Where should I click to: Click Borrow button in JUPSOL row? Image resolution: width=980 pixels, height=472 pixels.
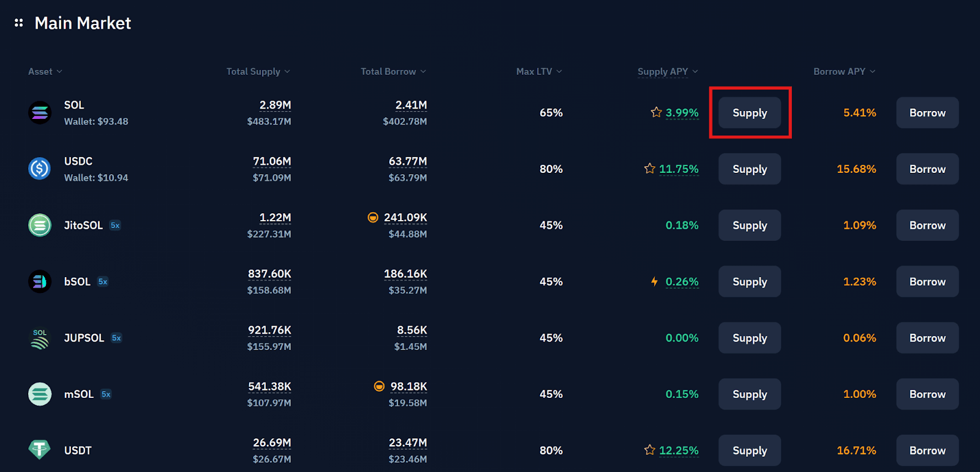click(927, 338)
